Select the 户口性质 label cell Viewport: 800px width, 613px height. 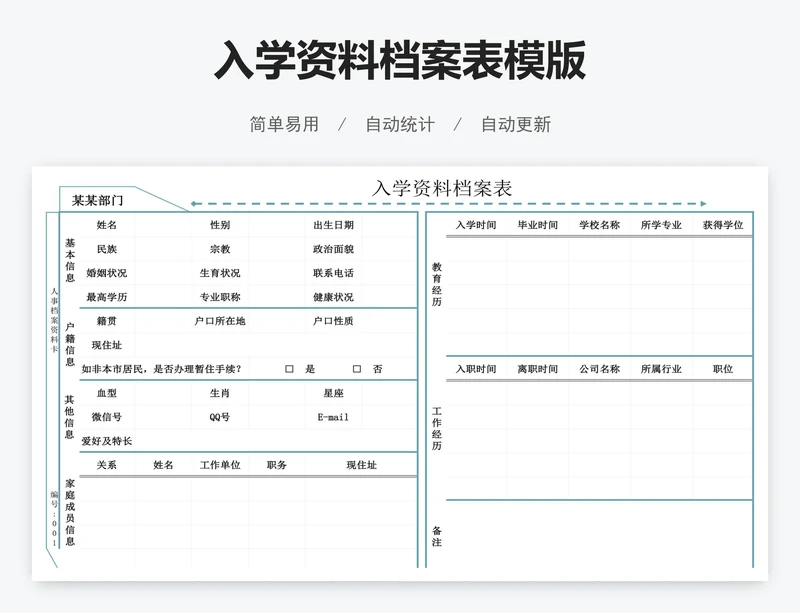[x=333, y=321]
